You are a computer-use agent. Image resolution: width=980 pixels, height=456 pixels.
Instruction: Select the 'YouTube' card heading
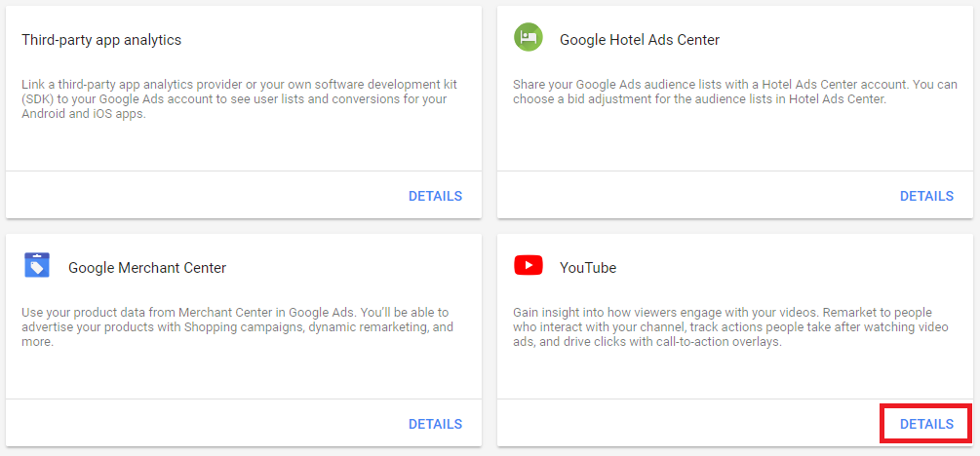pos(587,268)
